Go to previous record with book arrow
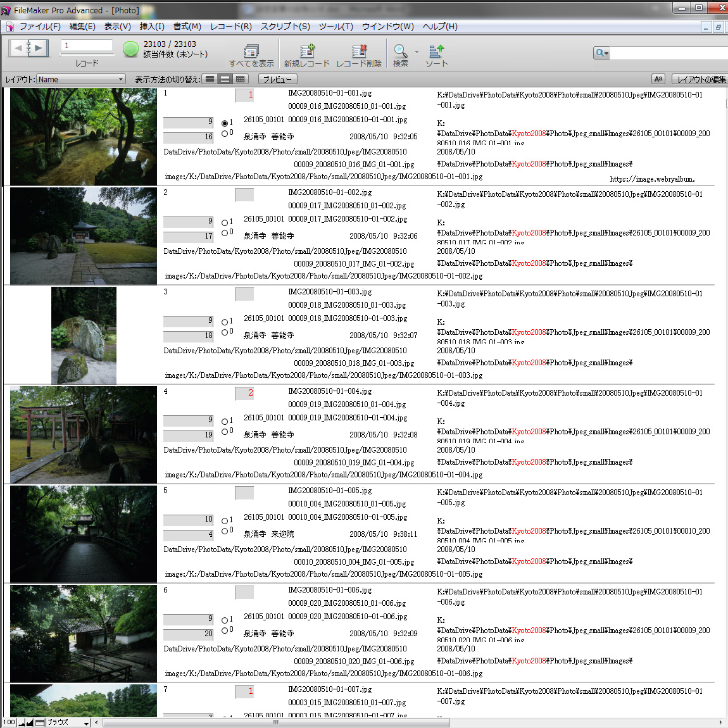The height and width of the screenshot is (728, 728). [x=18, y=47]
